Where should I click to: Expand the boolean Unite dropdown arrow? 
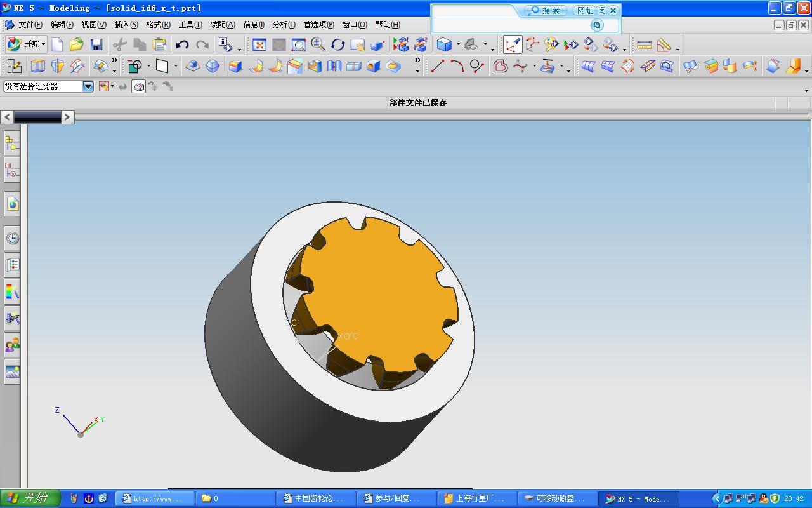148,66
